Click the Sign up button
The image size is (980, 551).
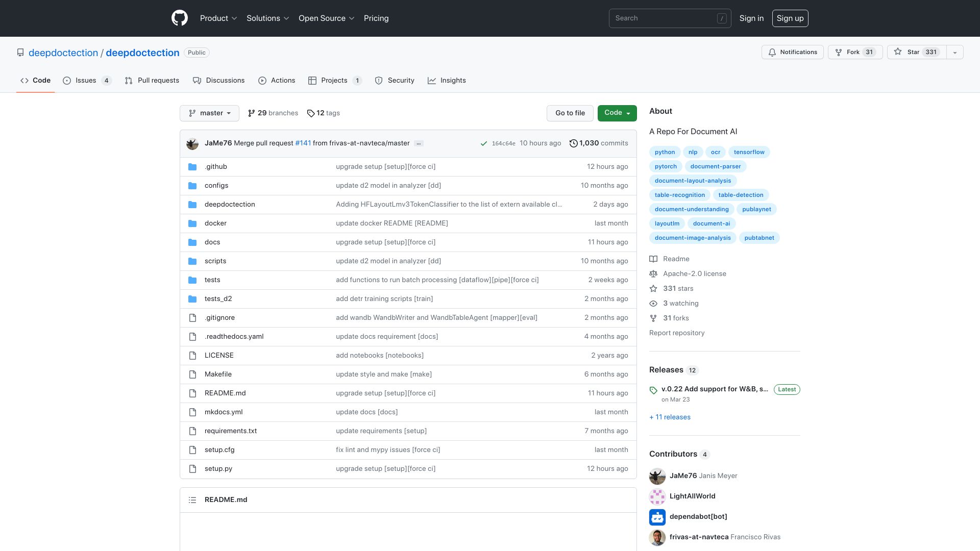(x=790, y=18)
